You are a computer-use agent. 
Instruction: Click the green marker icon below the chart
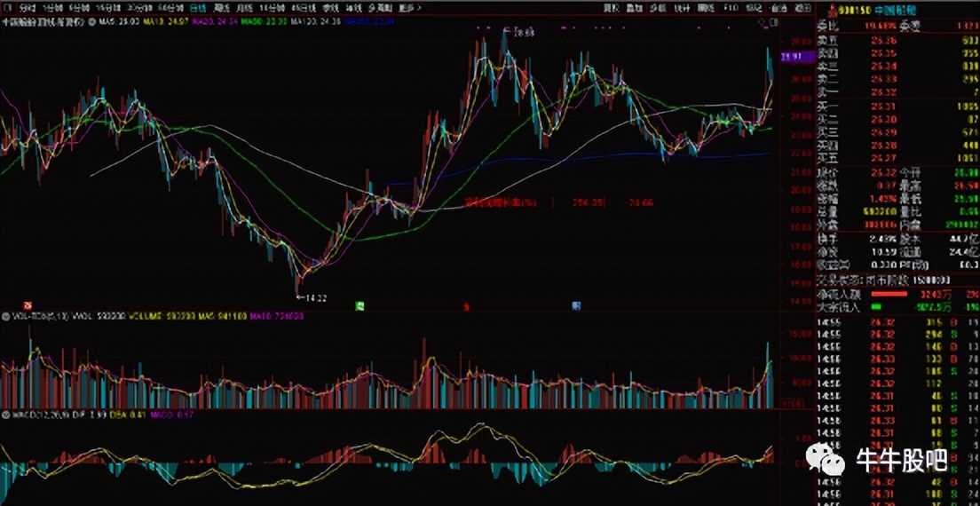(x=360, y=305)
